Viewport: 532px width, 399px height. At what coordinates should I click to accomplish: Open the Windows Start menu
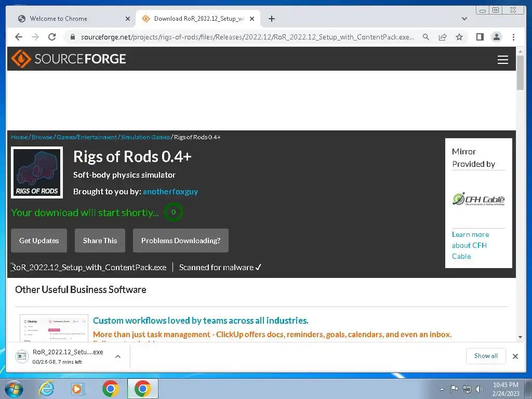(x=14, y=389)
